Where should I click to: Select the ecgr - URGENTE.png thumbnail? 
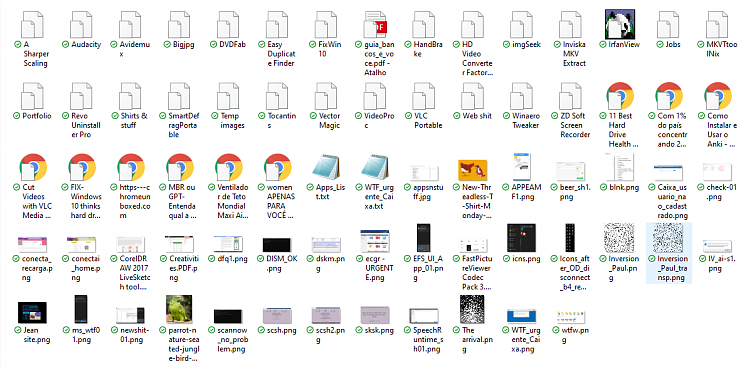click(375, 241)
